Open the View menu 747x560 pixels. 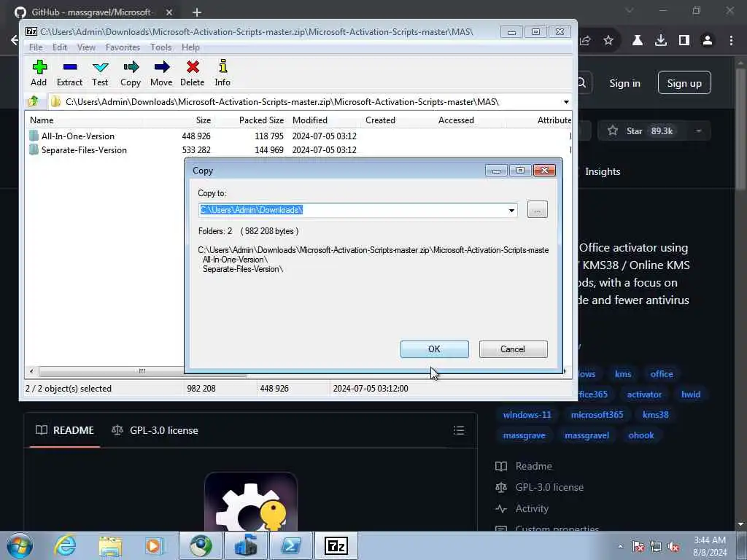click(86, 47)
